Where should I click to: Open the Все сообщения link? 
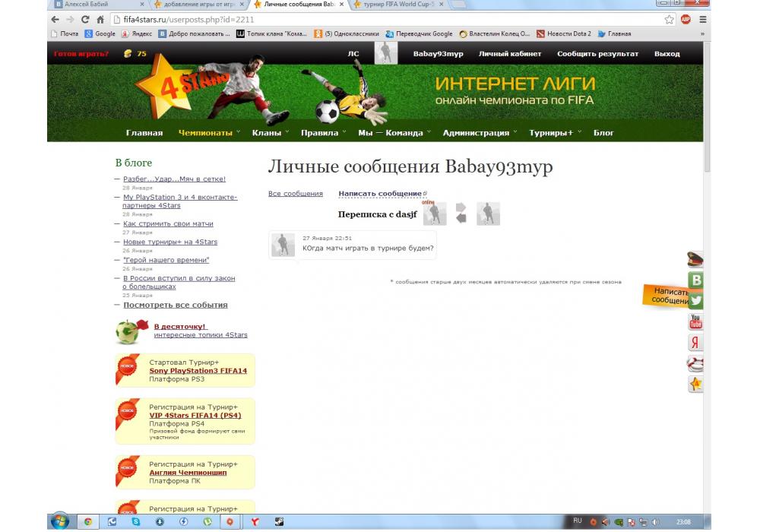point(295,194)
